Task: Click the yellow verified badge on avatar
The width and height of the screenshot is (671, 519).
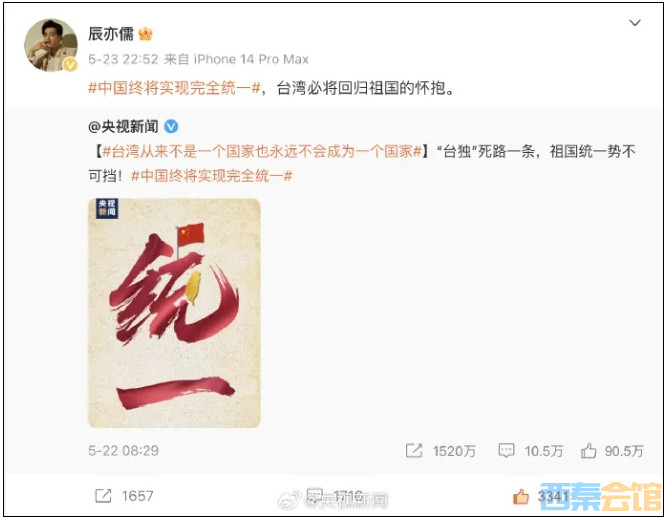Action: click(x=70, y=65)
